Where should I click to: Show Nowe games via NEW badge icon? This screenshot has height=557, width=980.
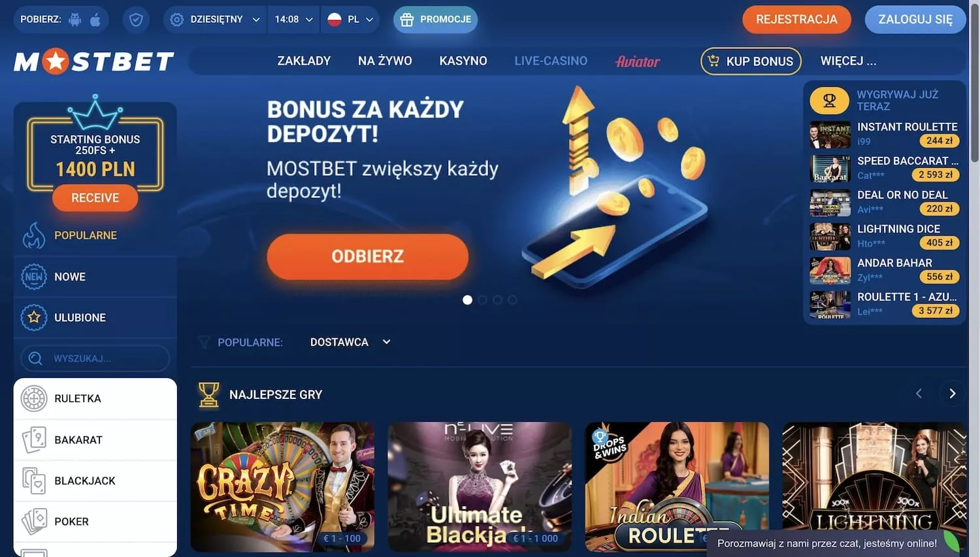[34, 276]
